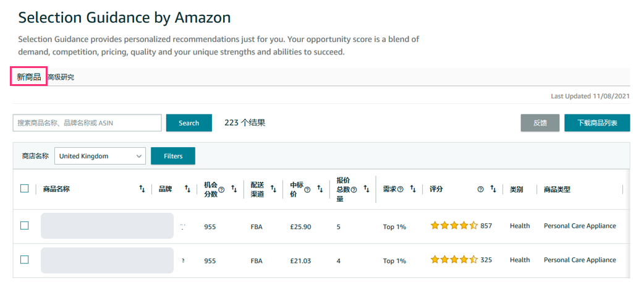The image size is (644, 292).
Task: Open the Filters panel
Action: (173, 156)
